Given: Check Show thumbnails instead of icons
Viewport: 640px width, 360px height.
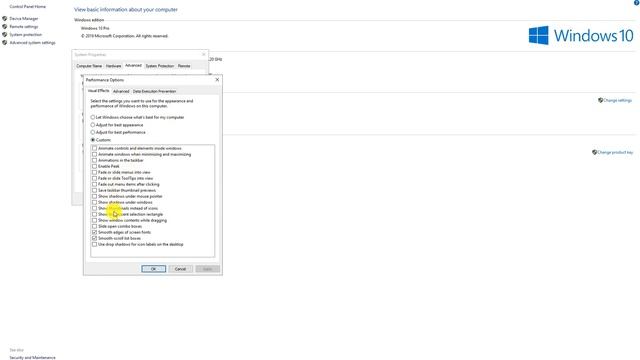Looking at the screenshot, I should pos(94,208).
